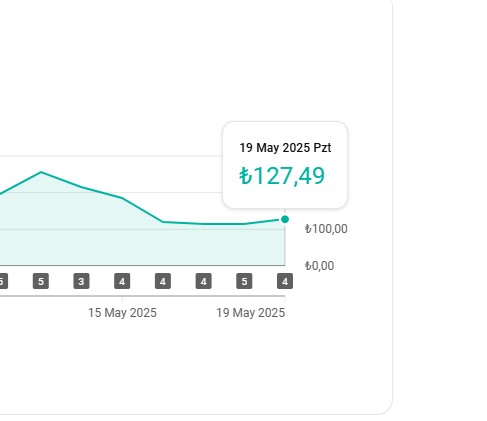
Task: Click the teal data point for 19 May
Action: point(285,219)
